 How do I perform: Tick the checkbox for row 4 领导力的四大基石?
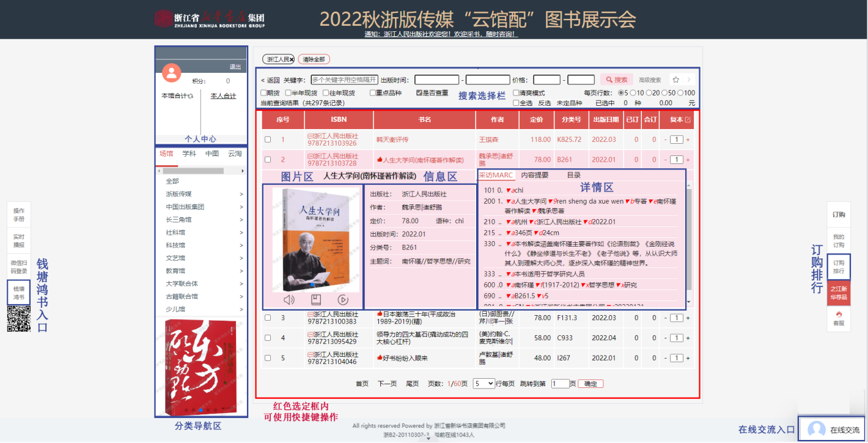[268, 338]
